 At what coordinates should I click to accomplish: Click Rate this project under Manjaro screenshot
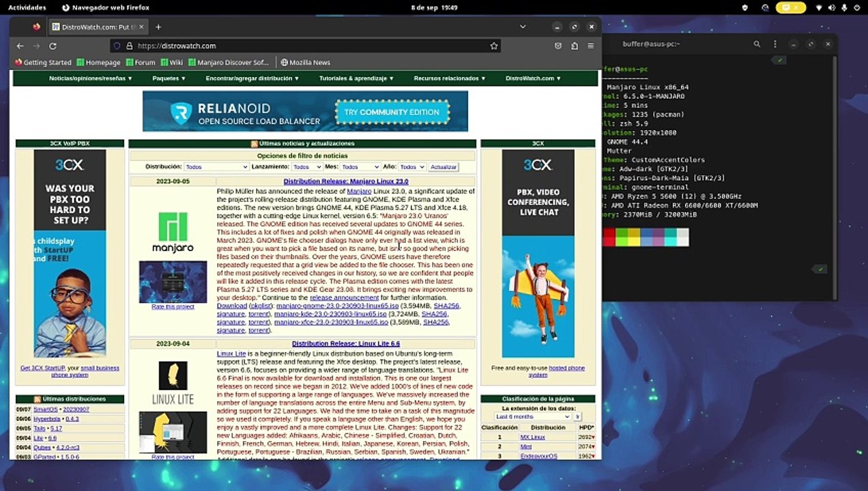point(173,307)
